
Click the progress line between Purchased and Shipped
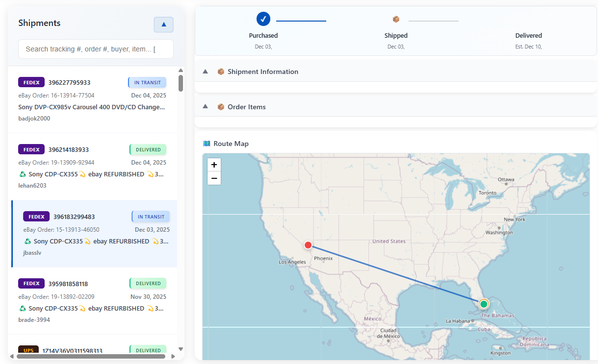[301, 22]
